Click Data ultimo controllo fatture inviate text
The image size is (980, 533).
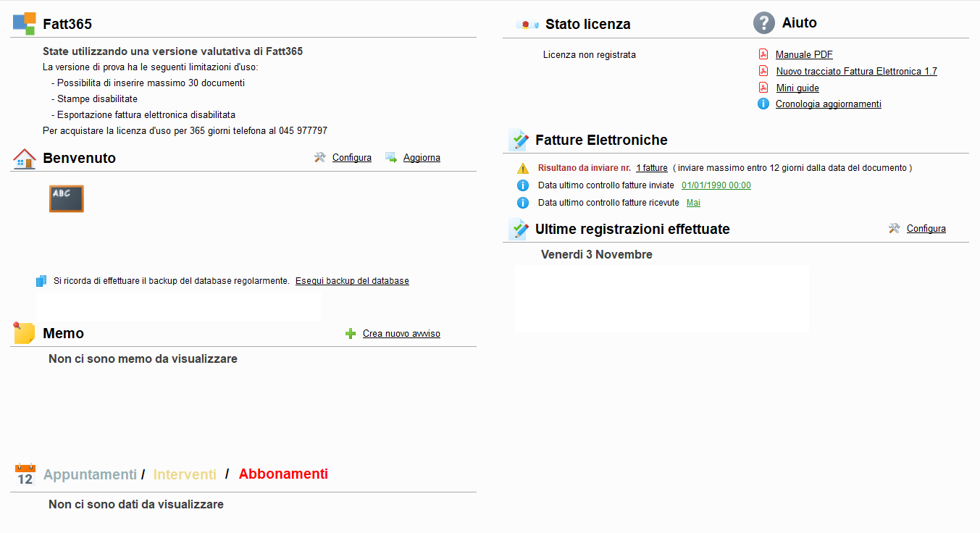click(606, 185)
